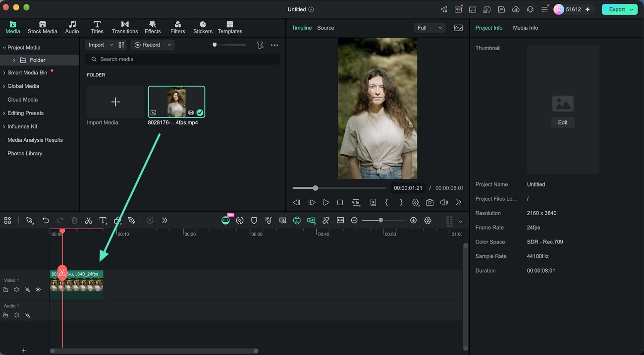The image size is (644, 355).
Task: Click the mark in left brace icon
Action: click(386, 202)
